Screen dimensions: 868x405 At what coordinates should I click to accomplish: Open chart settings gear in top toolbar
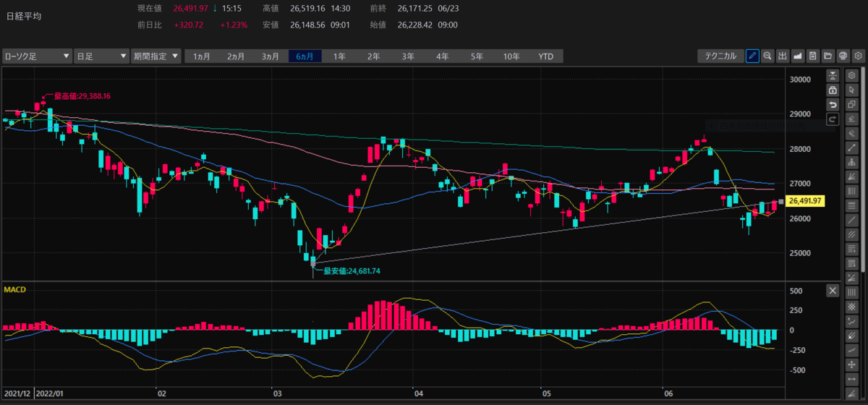point(859,56)
